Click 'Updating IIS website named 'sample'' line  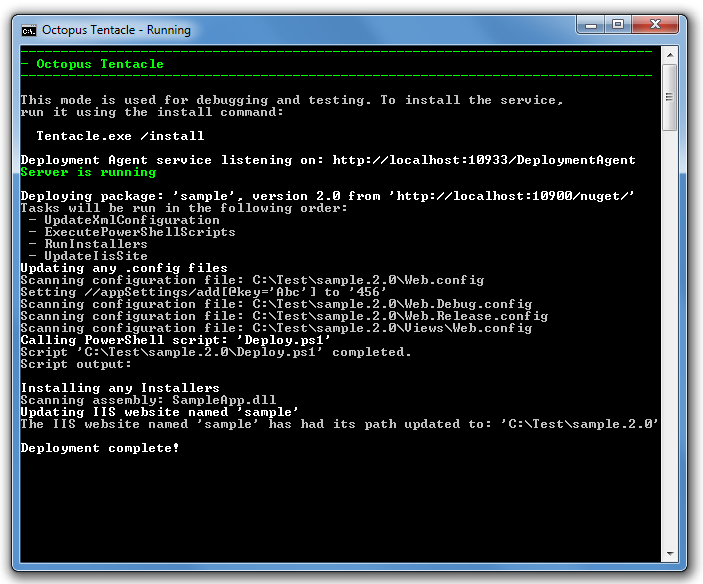160,412
